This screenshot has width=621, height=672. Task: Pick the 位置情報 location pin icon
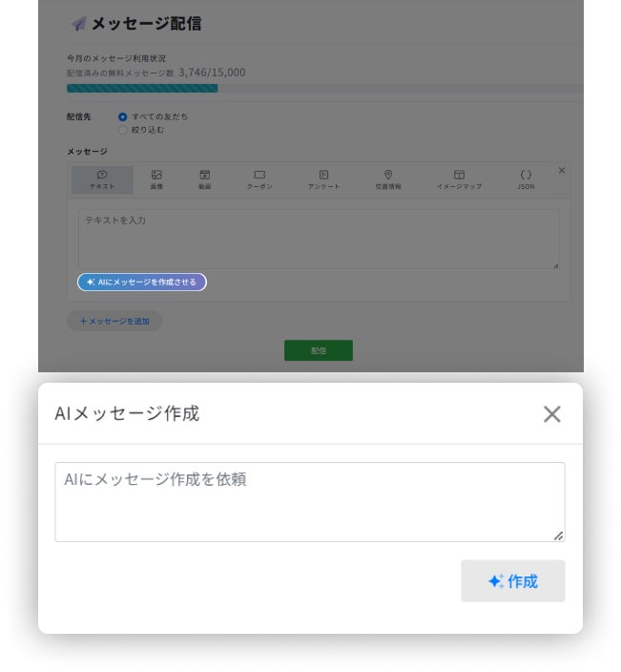(388, 176)
